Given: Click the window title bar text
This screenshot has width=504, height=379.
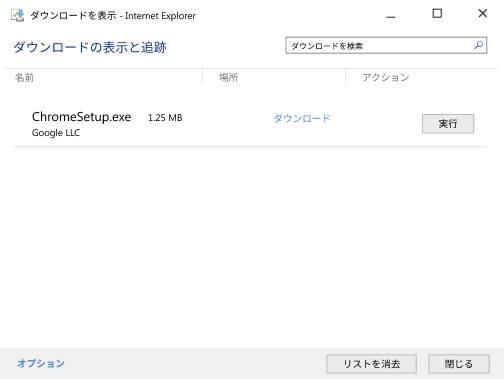Looking at the screenshot, I should (x=113, y=16).
